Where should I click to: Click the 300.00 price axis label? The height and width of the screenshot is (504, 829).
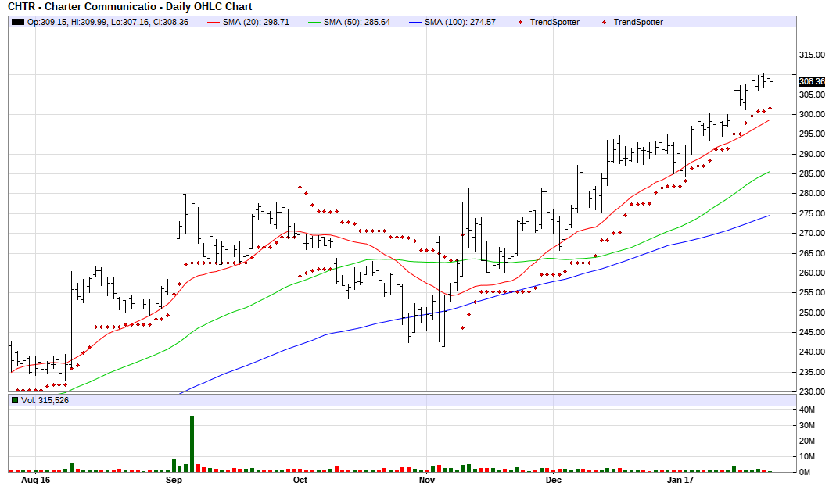pos(812,114)
